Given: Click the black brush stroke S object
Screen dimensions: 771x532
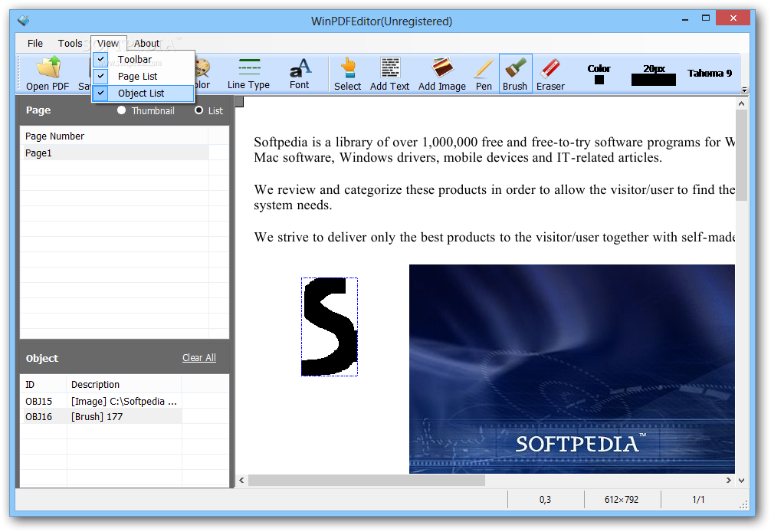Looking at the screenshot, I should point(330,327).
